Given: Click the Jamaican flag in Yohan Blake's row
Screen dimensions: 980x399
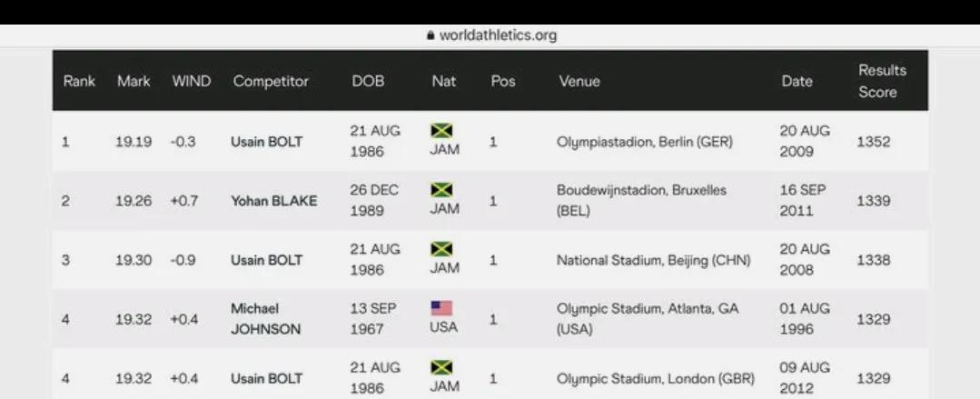Looking at the screenshot, I should click(x=442, y=190).
